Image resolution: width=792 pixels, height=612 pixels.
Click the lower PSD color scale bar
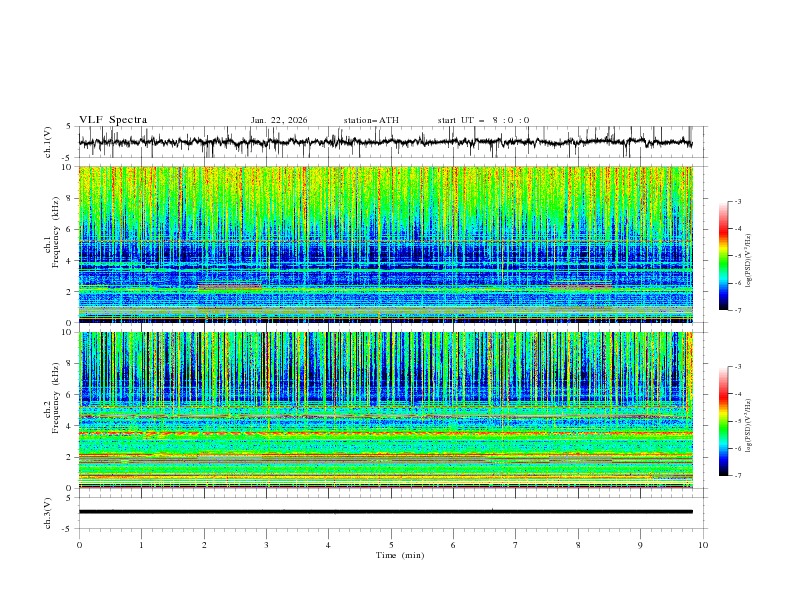(x=723, y=421)
